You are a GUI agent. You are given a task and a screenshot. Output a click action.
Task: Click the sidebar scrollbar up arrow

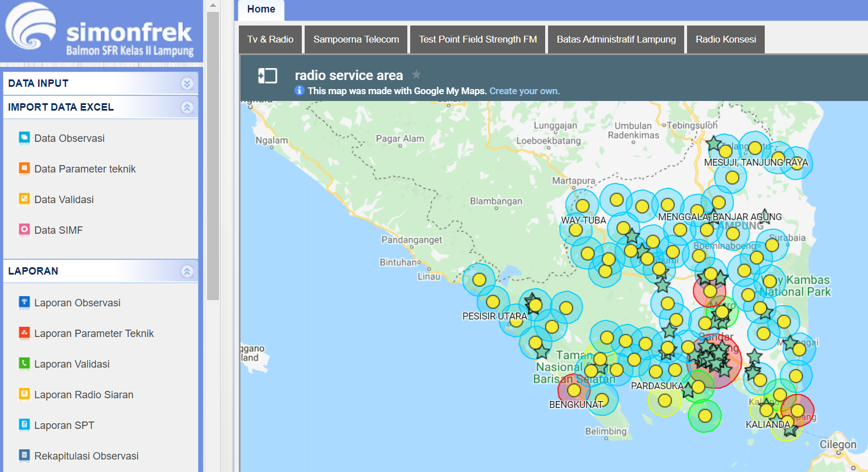click(x=213, y=5)
